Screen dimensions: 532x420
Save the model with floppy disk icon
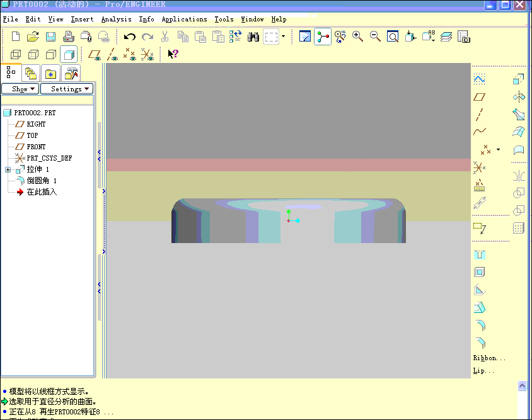pyautogui.click(x=50, y=37)
